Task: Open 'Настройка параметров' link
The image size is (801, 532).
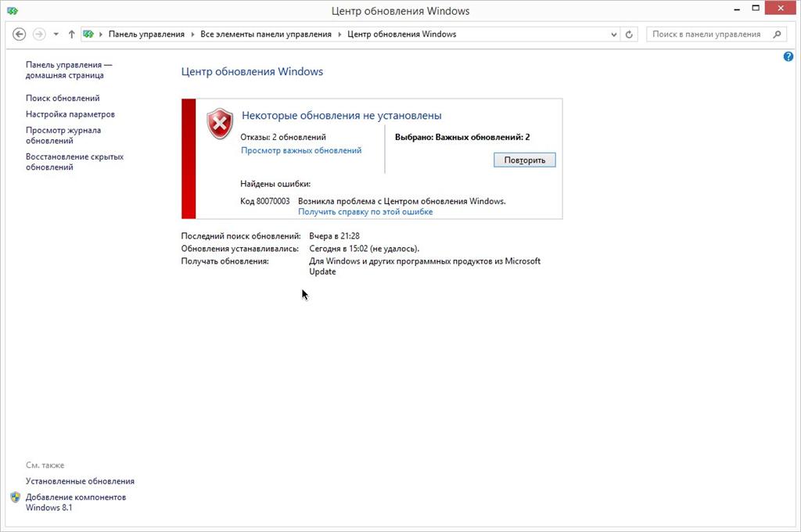Action: point(70,114)
